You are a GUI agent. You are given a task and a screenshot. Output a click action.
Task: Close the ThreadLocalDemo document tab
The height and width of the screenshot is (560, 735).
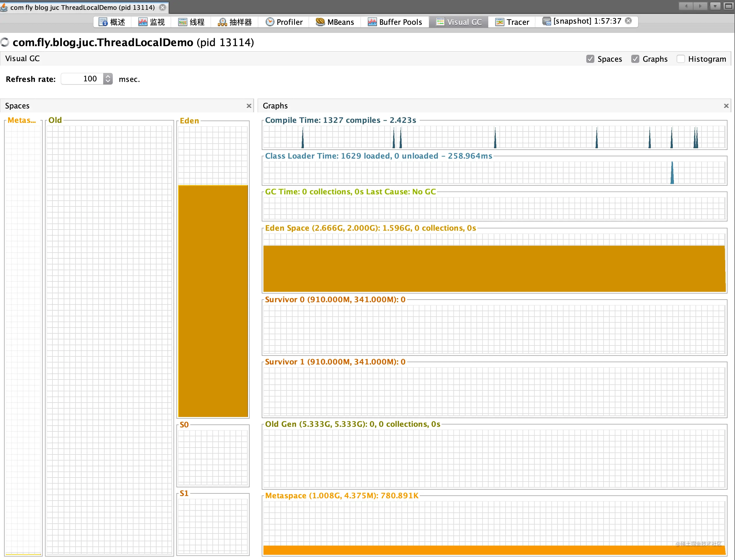163,7
